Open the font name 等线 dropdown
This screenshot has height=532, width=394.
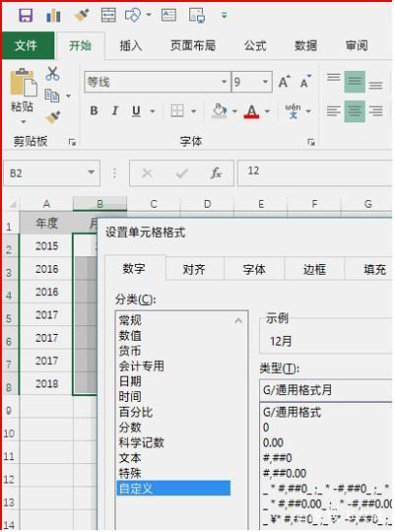224,82
